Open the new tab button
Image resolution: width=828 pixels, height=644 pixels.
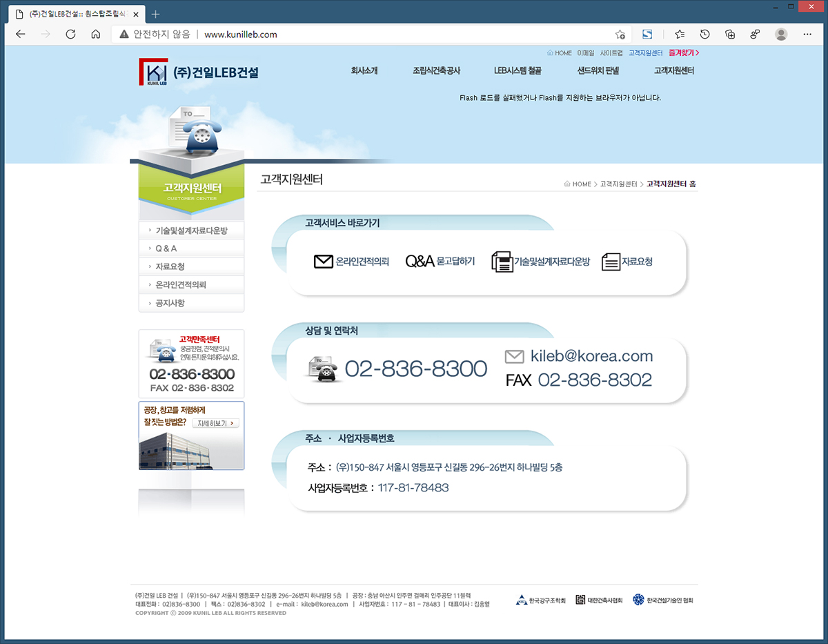(155, 14)
